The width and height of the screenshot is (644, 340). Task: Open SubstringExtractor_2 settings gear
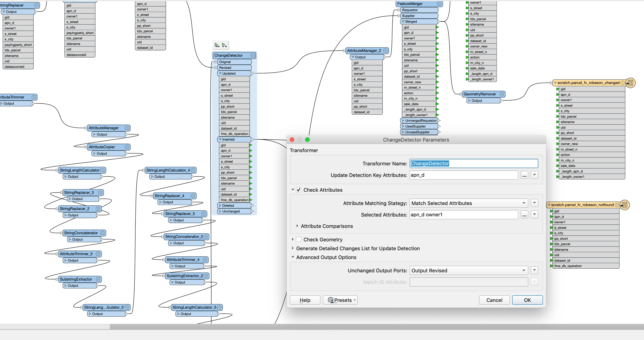[206, 276]
